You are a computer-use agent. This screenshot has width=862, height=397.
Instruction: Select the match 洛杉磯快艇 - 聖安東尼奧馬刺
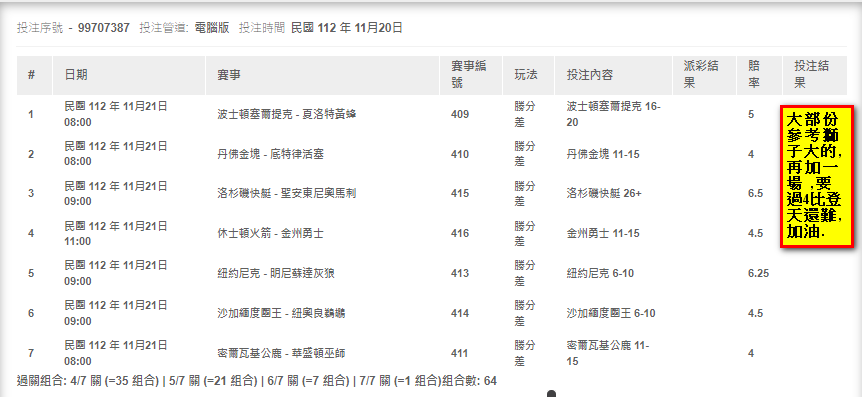[286, 194]
